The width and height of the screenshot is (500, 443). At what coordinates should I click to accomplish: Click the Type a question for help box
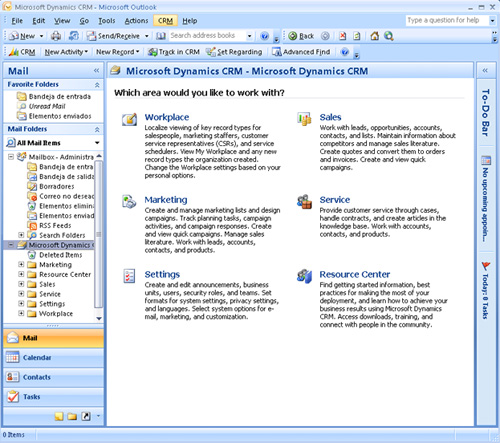click(x=447, y=21)
